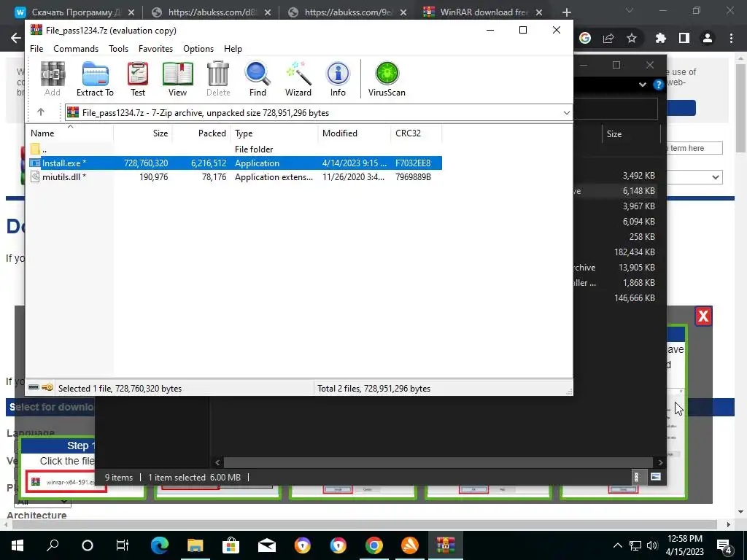This screenshot has width=747, height=560.
Task: Click the Extract To toolbar icon
Action: [95, 79]
